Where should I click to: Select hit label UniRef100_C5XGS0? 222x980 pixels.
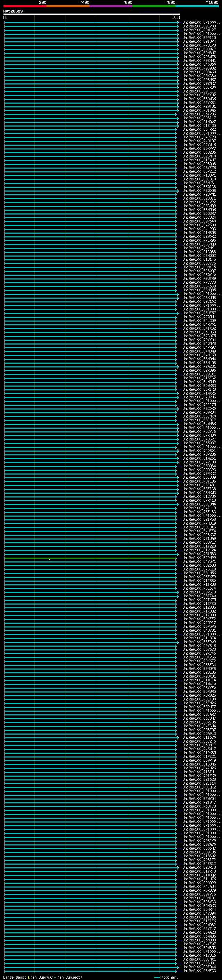coord(199,76)
